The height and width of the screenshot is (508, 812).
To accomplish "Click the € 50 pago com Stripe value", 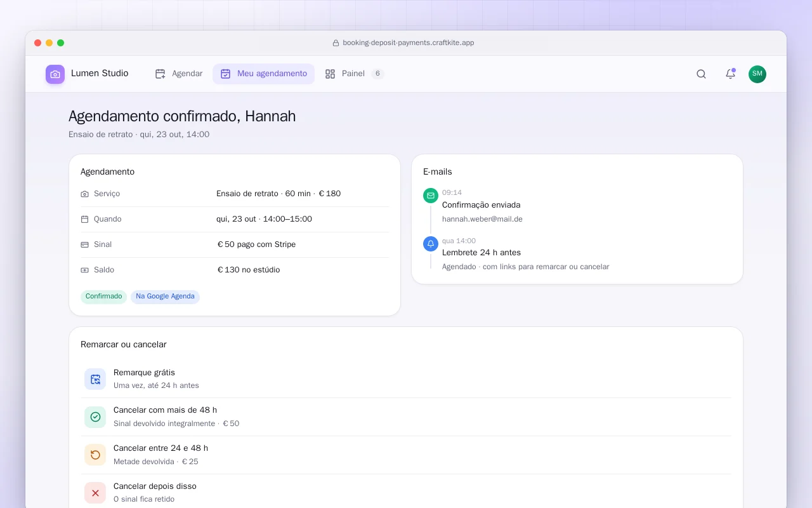I will [x=256, y=244].
